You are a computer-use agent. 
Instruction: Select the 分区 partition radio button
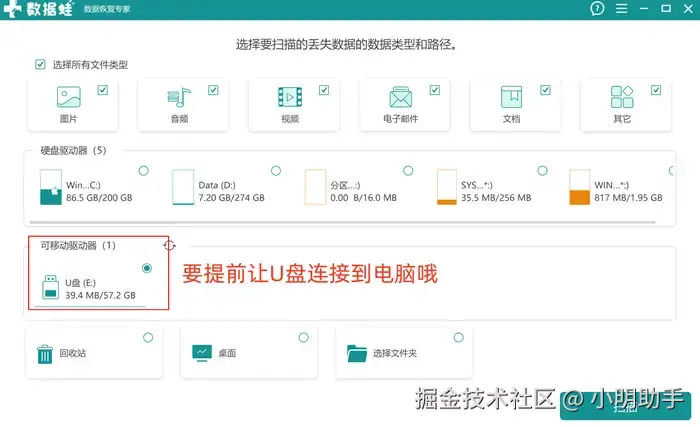pos(408,171)
